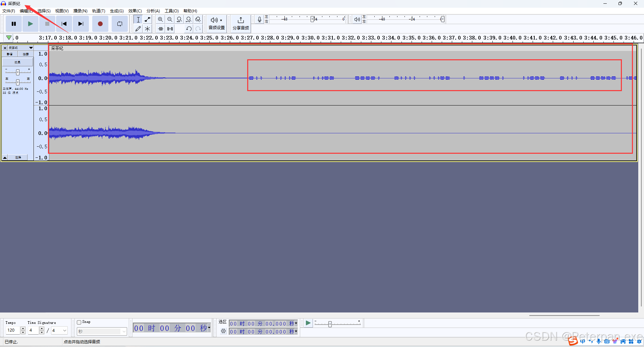Open the large time display format arrow
Screen dimensions: 644x347
[209, 328]
